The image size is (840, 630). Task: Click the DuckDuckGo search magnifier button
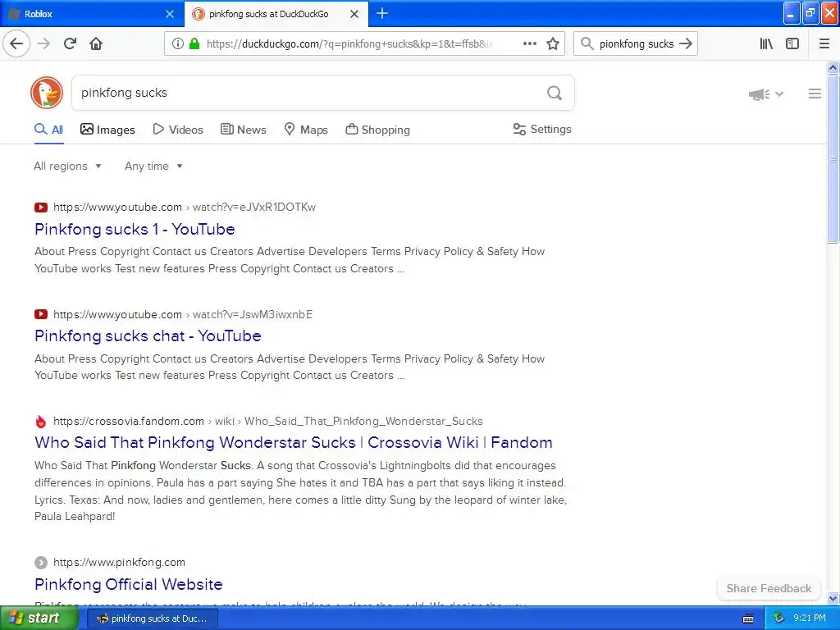click(555, 94)
